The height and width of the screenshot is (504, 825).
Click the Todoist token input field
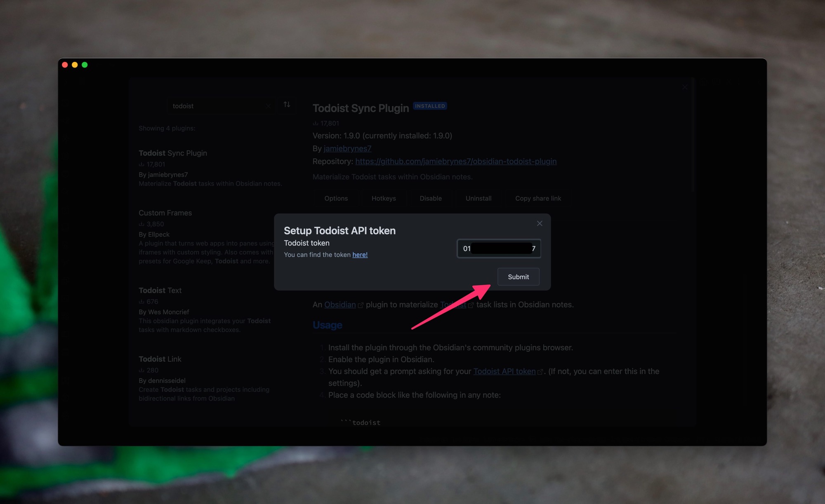(499, 248)
